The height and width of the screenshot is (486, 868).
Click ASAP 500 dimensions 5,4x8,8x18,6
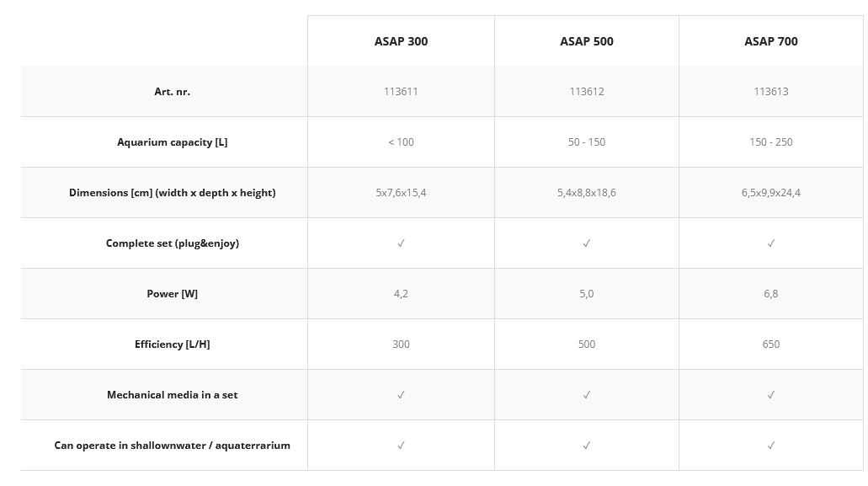pos(587,193)
